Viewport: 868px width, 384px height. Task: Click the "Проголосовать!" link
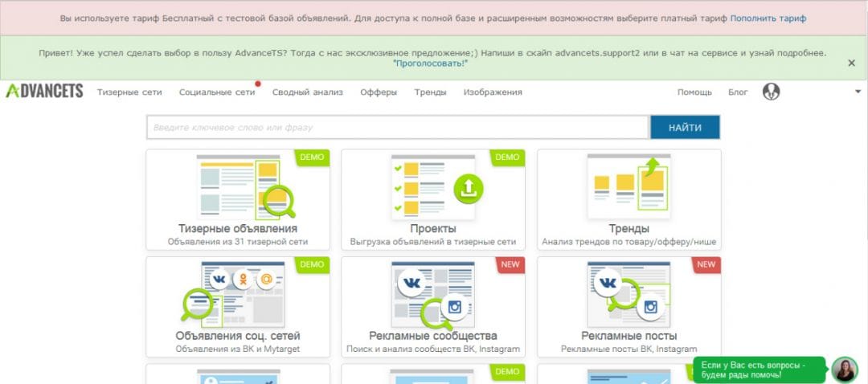tap(430, 63)
